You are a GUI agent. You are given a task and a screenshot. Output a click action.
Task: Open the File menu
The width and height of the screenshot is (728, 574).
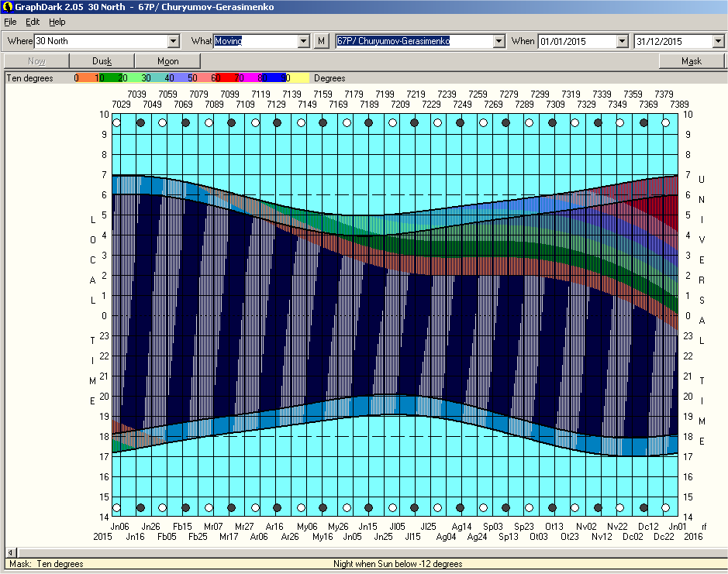[10, 22]
